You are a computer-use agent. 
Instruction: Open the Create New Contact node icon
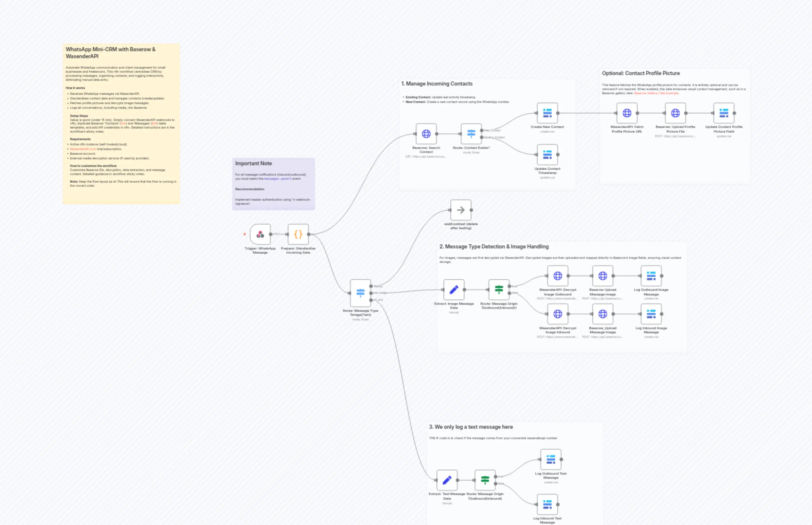pyautogui.click(x=547, y=113)
